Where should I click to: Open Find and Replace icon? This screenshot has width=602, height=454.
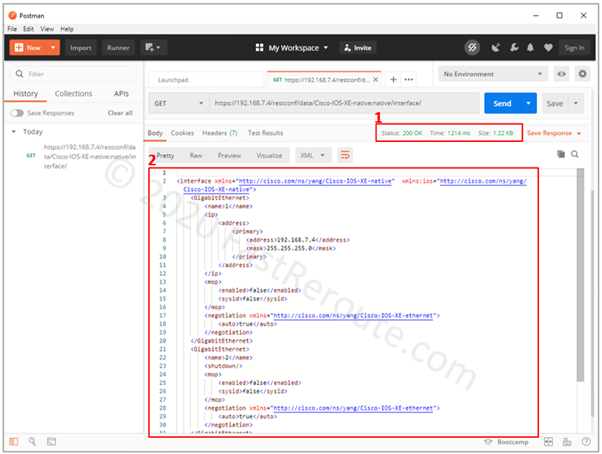32,442
